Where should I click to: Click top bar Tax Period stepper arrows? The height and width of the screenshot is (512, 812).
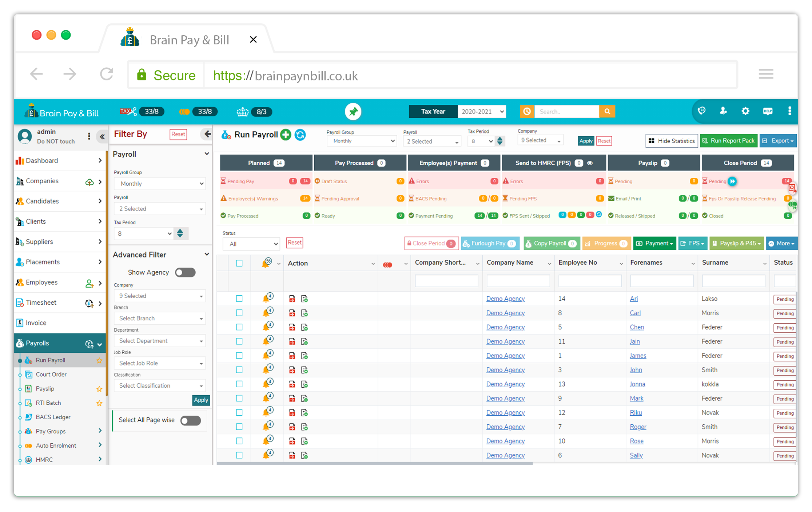pos(500,141)
